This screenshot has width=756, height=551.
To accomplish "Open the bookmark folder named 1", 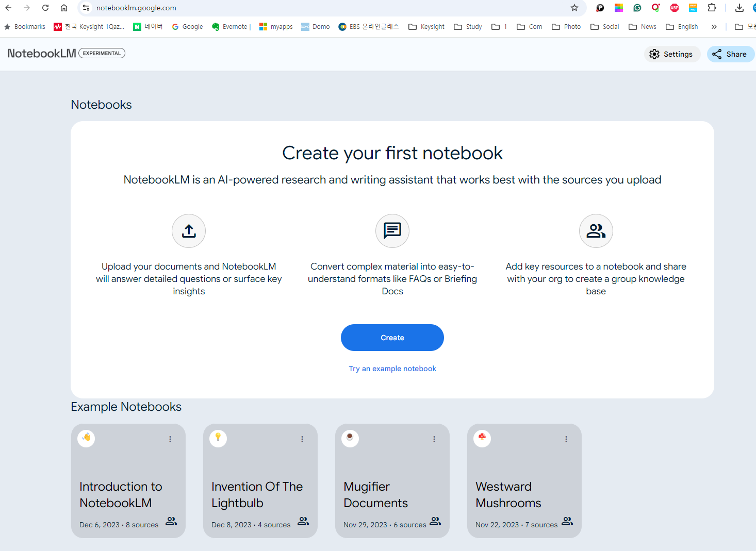I will click(499, 27).
